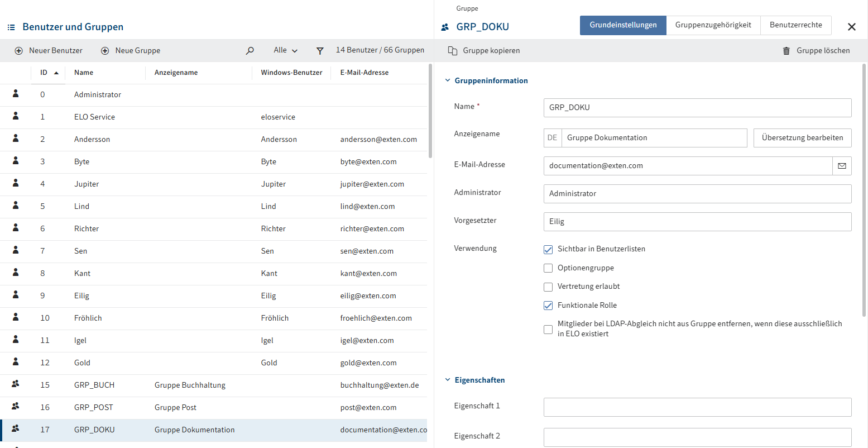
Task: Click the envelope icon beside E-Mail-Adresse
Action: pyautogui.click(x=842, y=166)
